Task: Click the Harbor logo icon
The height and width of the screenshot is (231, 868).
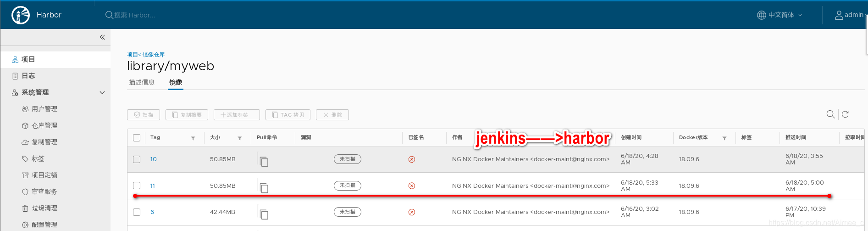Action: click(21, 15)
